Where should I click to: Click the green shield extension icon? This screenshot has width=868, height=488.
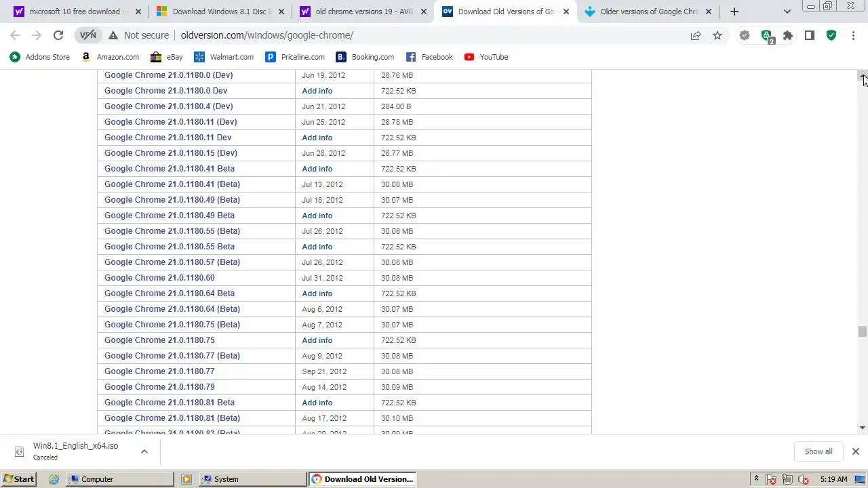click(831, 35)
